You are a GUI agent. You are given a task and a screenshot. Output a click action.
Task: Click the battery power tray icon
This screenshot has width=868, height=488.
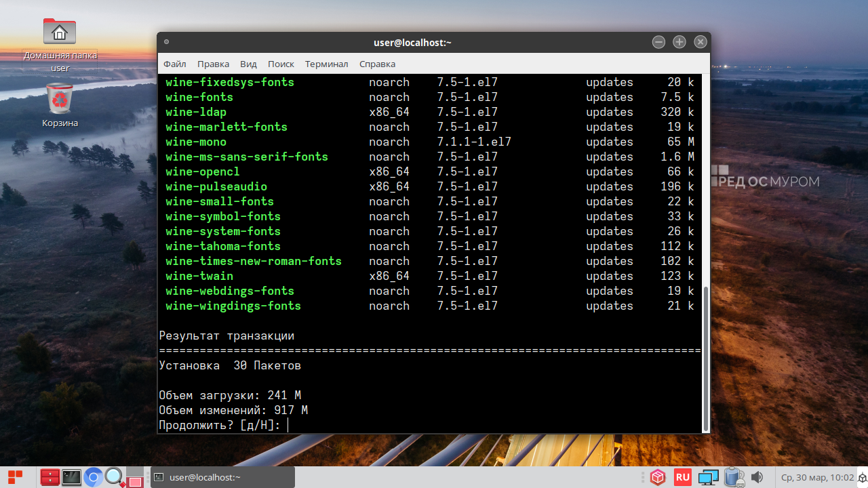(x=733, y=477)
